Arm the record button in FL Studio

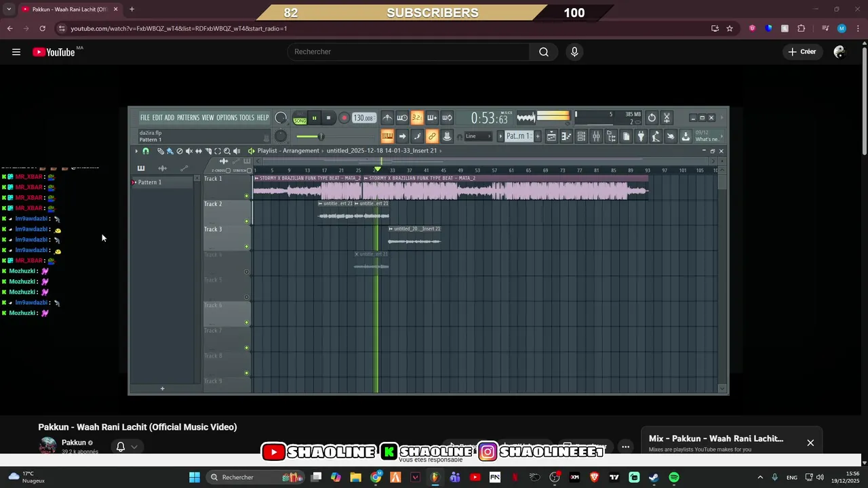(344, 118)
